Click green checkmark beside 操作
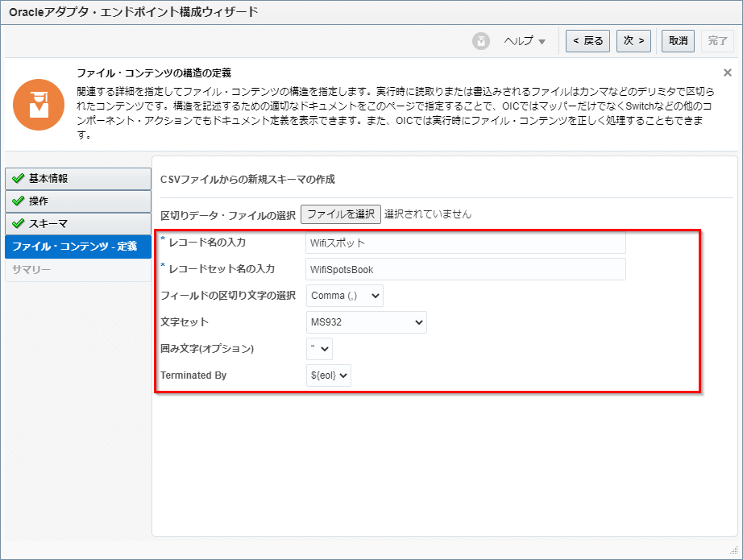743x560 pixels. click(19, 201)
